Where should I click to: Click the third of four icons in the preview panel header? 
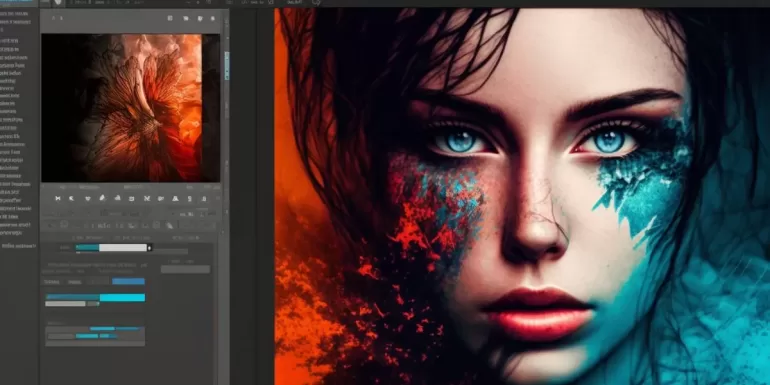click(x=200, y=19)
